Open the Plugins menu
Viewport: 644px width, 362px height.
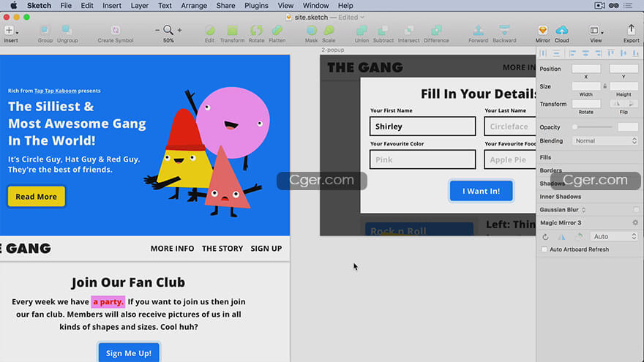pyautogui.click(x=256, y=6)
